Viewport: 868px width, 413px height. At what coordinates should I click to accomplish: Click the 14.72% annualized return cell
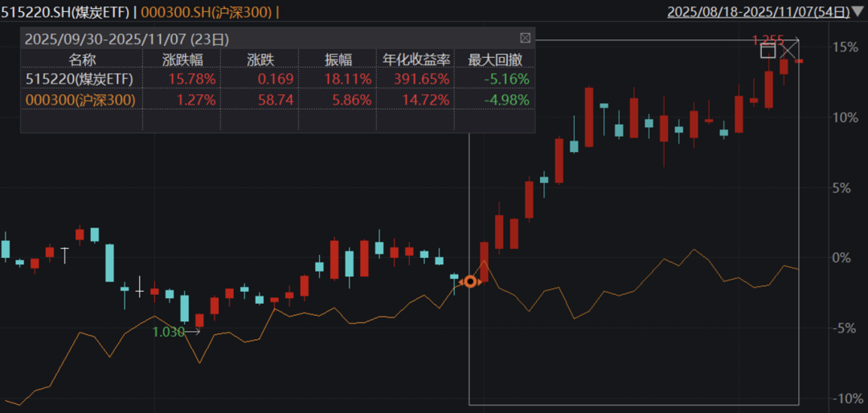click(x=426, y=100)
